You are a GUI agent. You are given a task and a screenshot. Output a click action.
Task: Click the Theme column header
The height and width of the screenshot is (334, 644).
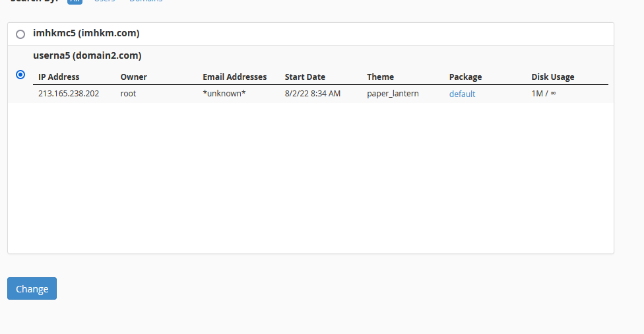(x=380, y=77)
